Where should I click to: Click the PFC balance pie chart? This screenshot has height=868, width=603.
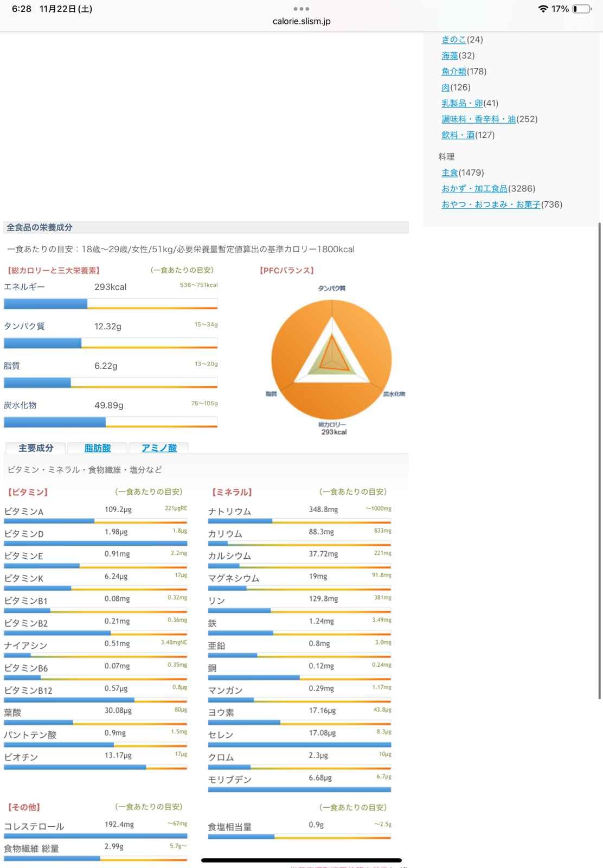(x=331, y=358)
